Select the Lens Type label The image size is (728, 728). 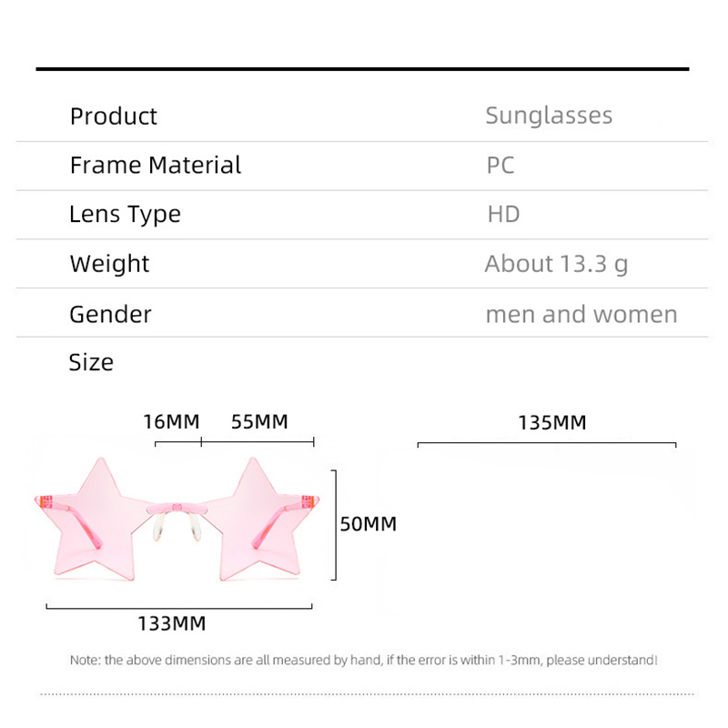coord(125,215)
